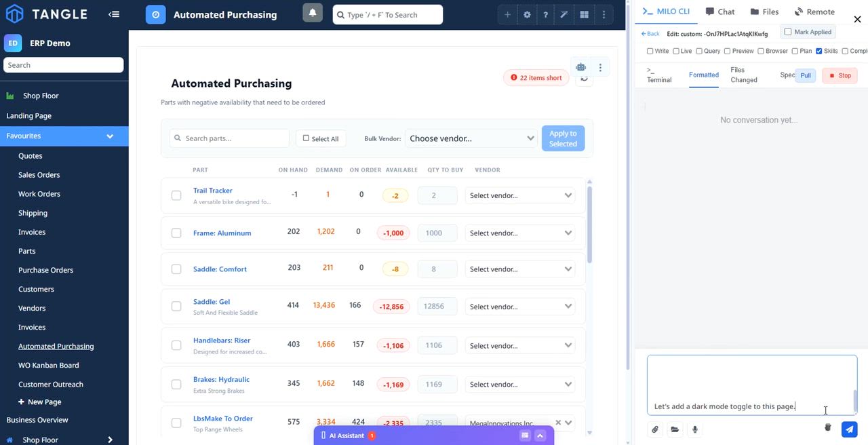The image size is (868, 445).
Task: Open the AI Assistant list icon
Action: (525, 436)
